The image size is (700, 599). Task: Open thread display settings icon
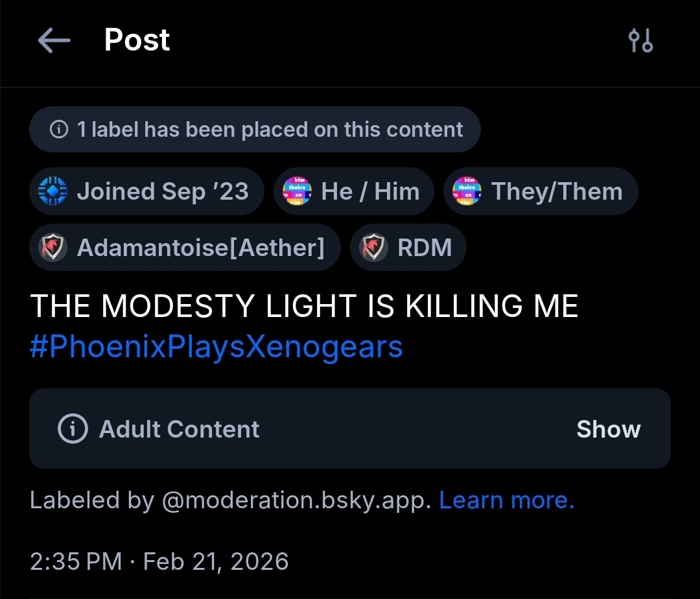coord(640,41)
